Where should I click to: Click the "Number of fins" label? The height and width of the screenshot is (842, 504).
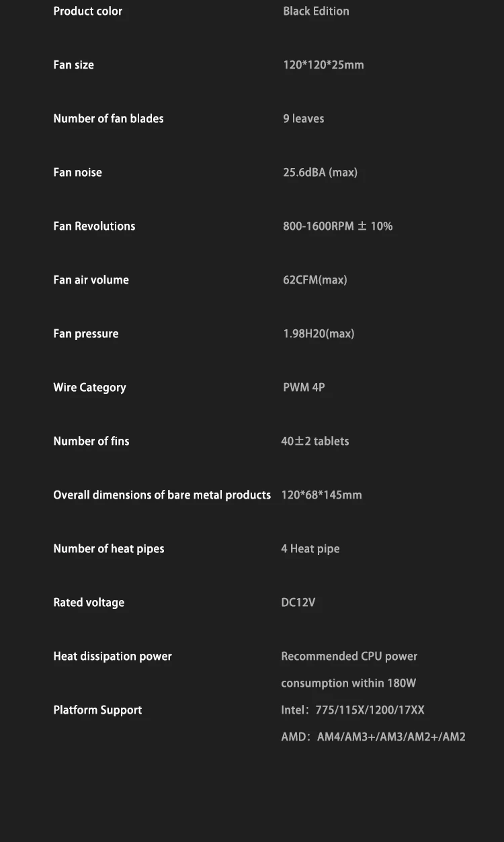[x=91, y=441]
